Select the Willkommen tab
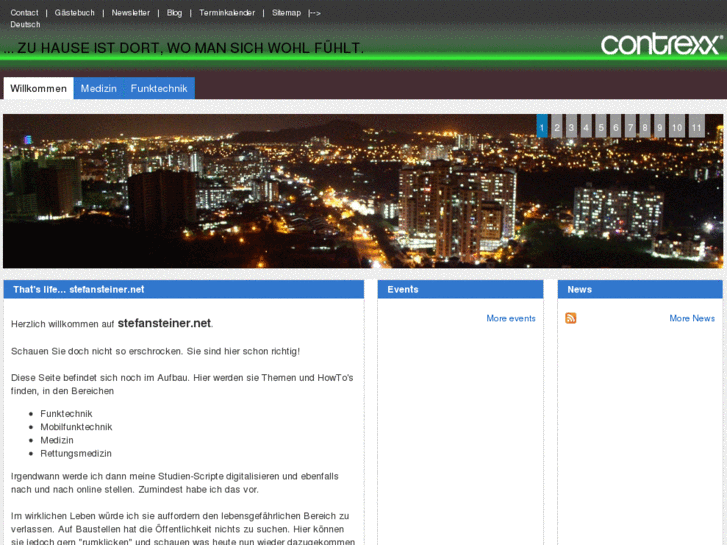Image resolution: width=727 pixels, height=545 pixels. 38,88
